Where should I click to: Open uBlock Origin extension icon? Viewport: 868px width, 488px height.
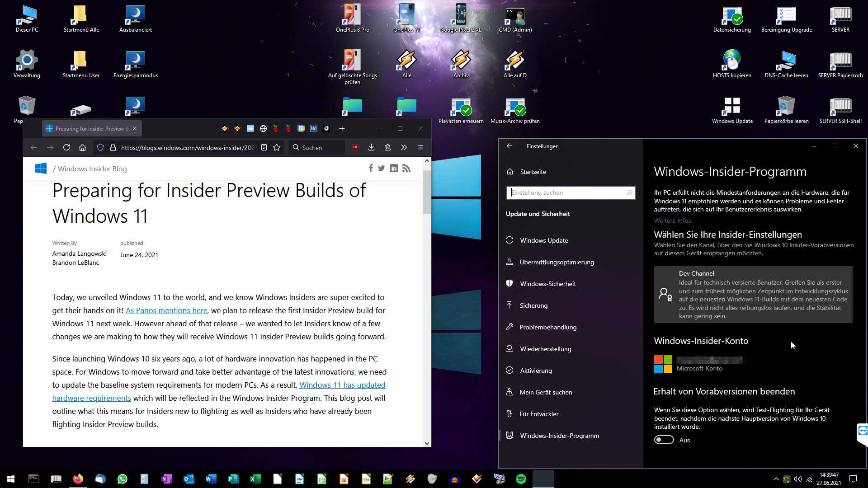355,147
